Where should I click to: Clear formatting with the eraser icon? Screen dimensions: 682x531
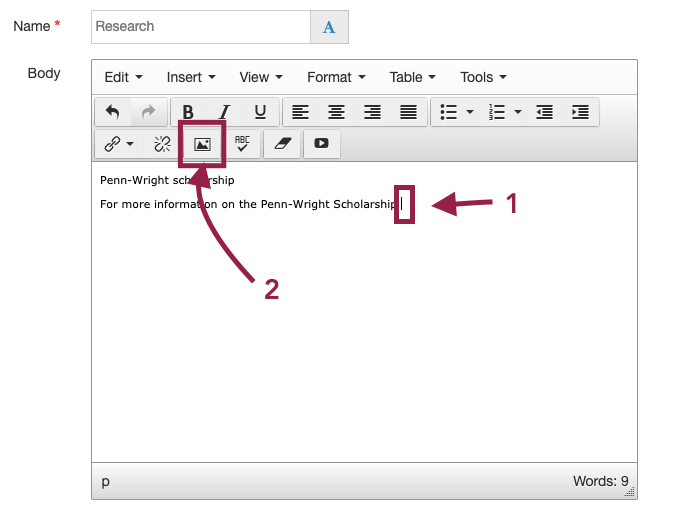(x=282, y=144)
